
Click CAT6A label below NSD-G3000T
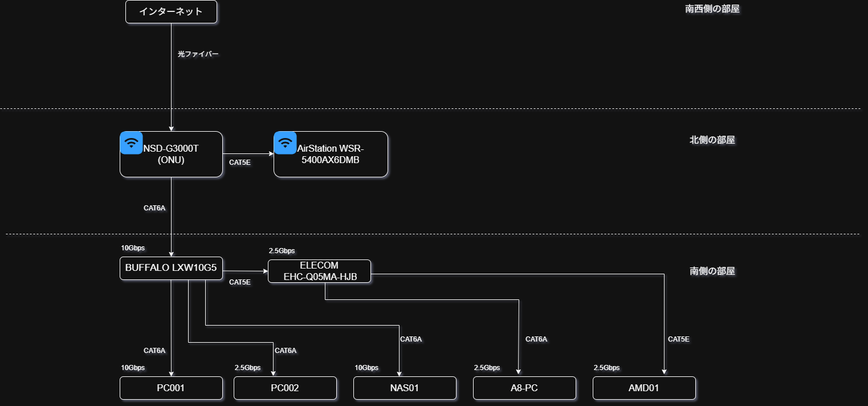point(154,208)
